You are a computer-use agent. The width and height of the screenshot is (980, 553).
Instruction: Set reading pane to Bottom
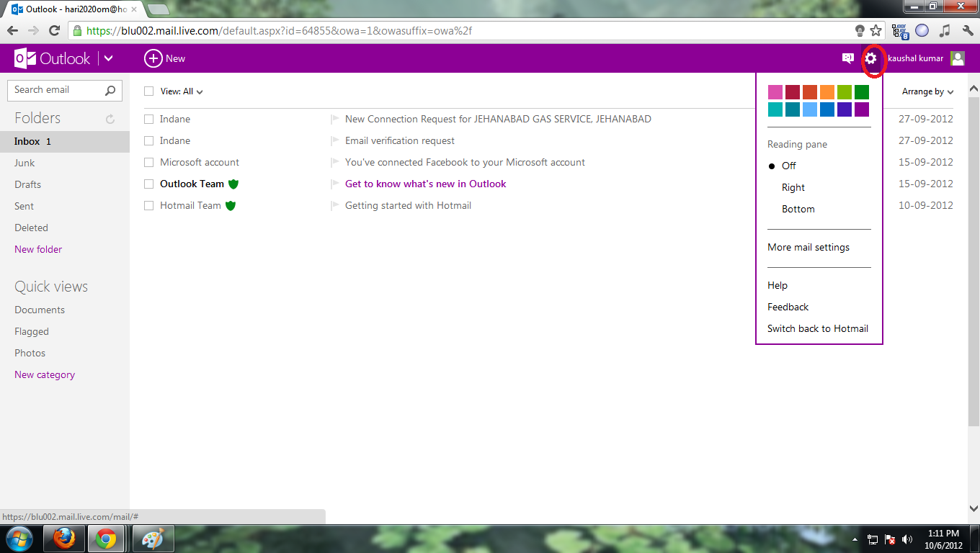tap(798, 209)
